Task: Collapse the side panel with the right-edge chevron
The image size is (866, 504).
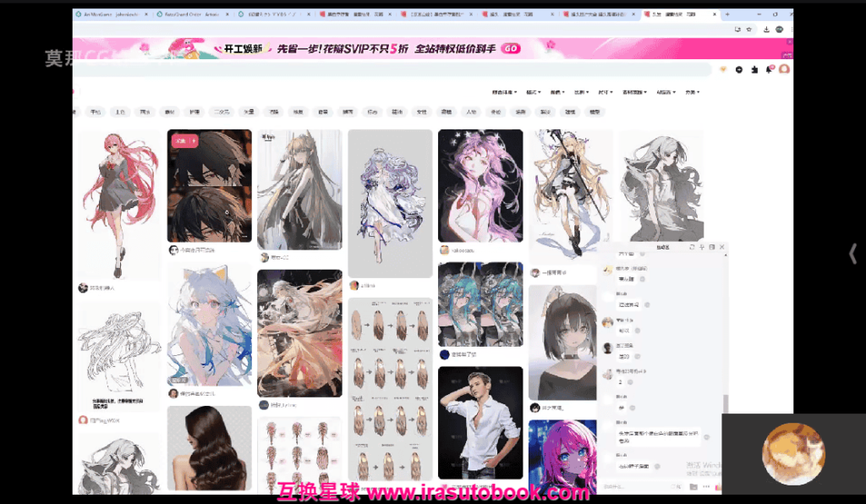Action: pyautogui.click(x=852, y=254)
